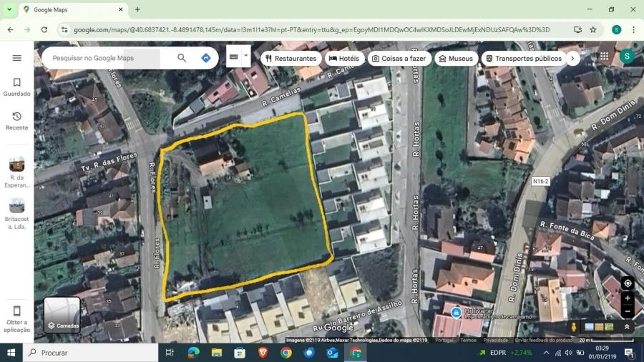Viewport: 644px width, 362px height.
Task: Bookmark this page with star
Action: point(593,29)
